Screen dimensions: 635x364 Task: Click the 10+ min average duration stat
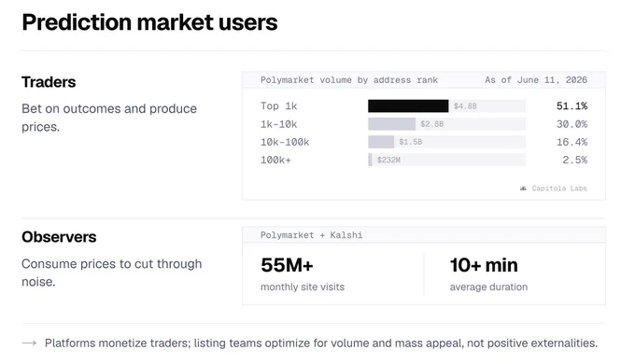click(x=488, y=273)
